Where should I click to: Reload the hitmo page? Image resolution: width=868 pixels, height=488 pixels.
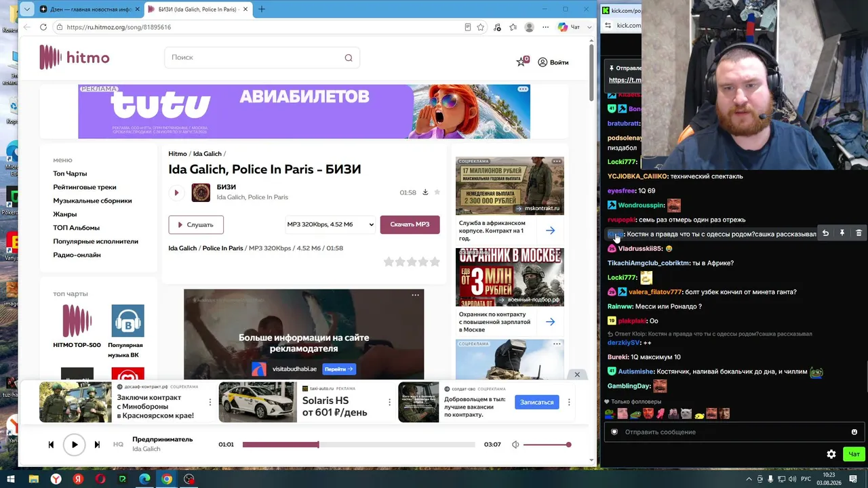pyautogui.click(x=43, y=27)
